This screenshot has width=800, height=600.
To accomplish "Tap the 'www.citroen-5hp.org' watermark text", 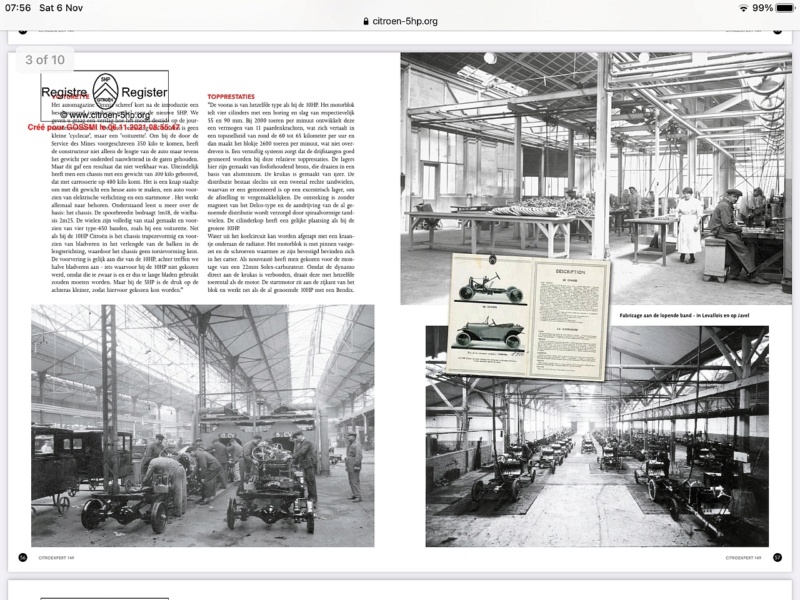I will tap(105, 115).
